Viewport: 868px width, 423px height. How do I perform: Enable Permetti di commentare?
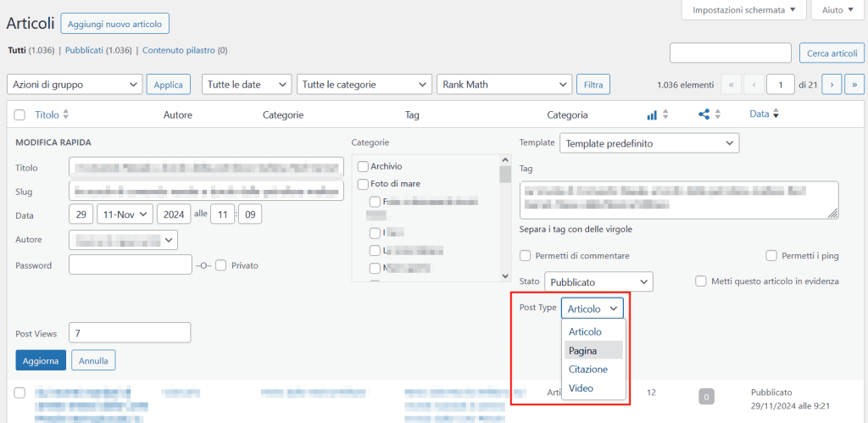(526, 256)
